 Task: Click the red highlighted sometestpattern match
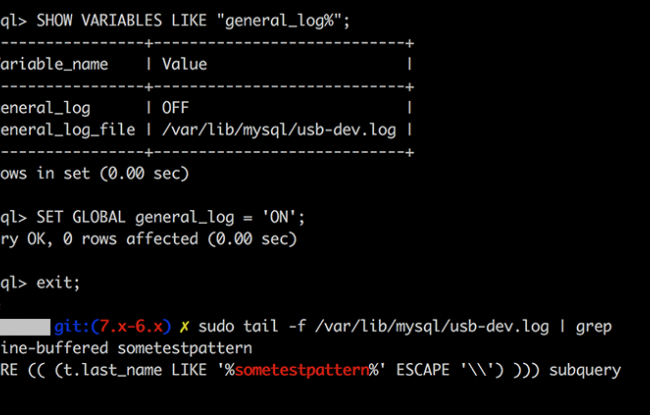point(302,370)
